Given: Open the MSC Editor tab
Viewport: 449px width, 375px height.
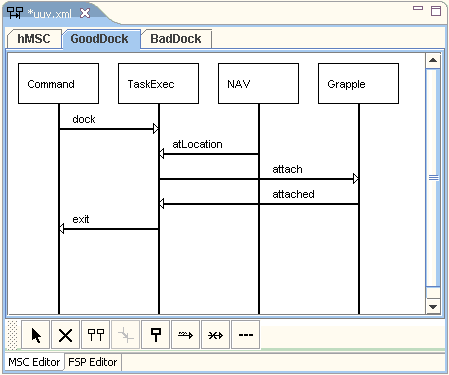Looking at the screenshot, I should coord(34,362).
